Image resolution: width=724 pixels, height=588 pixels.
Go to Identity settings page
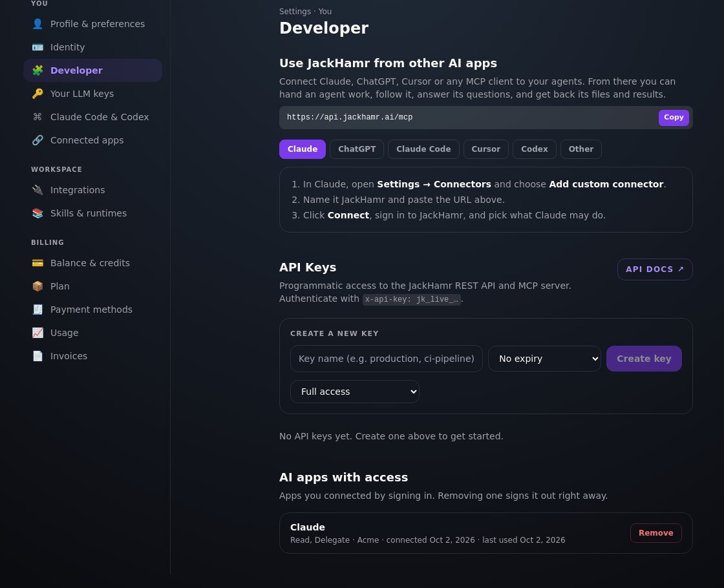pos(92,47)
